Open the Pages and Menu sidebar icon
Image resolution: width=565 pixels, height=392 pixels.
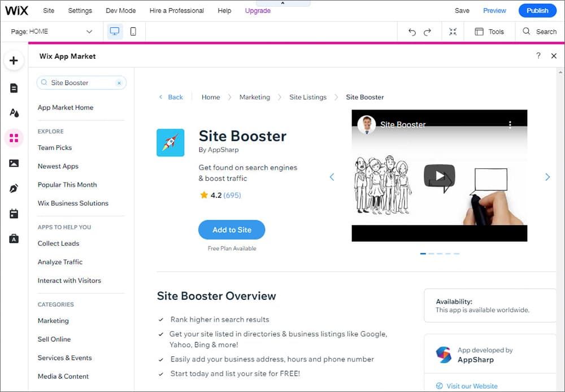(x=14, y=88)
